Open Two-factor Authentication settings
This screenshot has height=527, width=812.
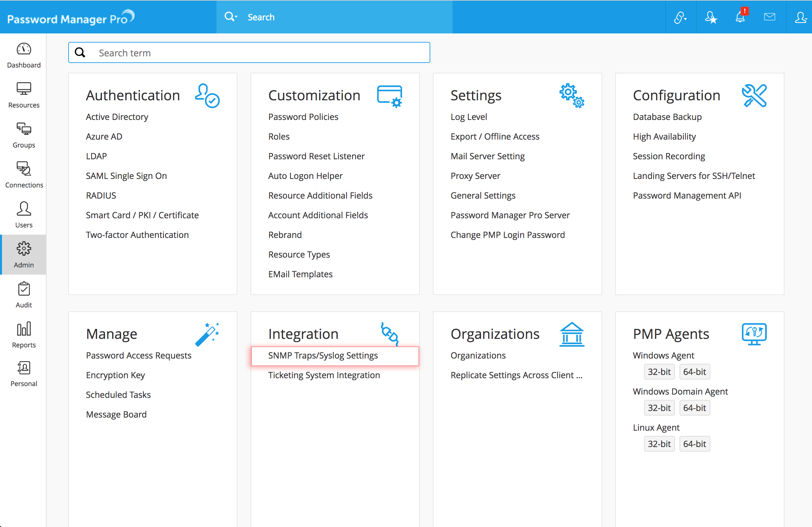tap(137, 235)
